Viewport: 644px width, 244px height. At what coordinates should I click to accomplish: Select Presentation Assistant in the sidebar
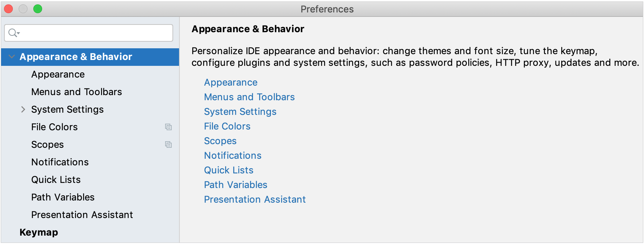[x=82, y=215]
